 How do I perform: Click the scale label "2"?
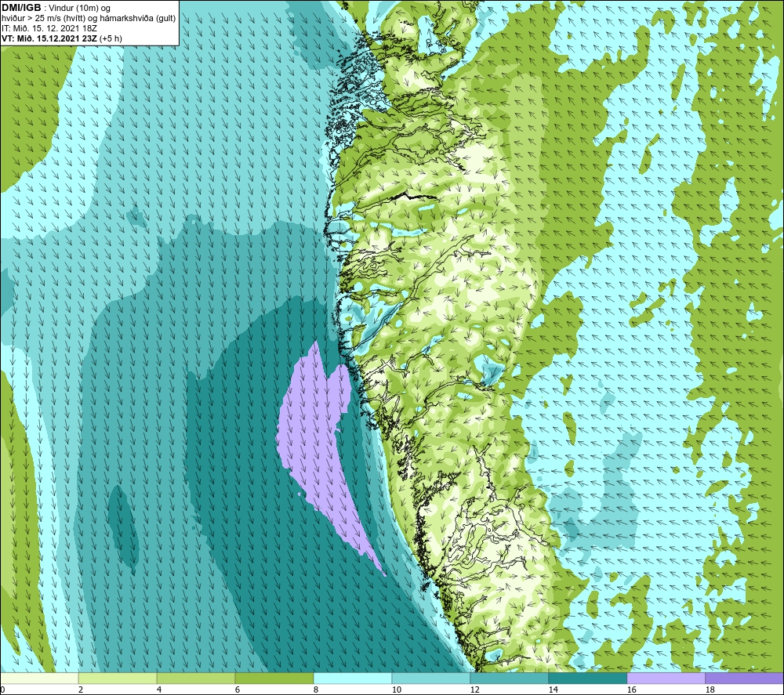pos(81,690)
